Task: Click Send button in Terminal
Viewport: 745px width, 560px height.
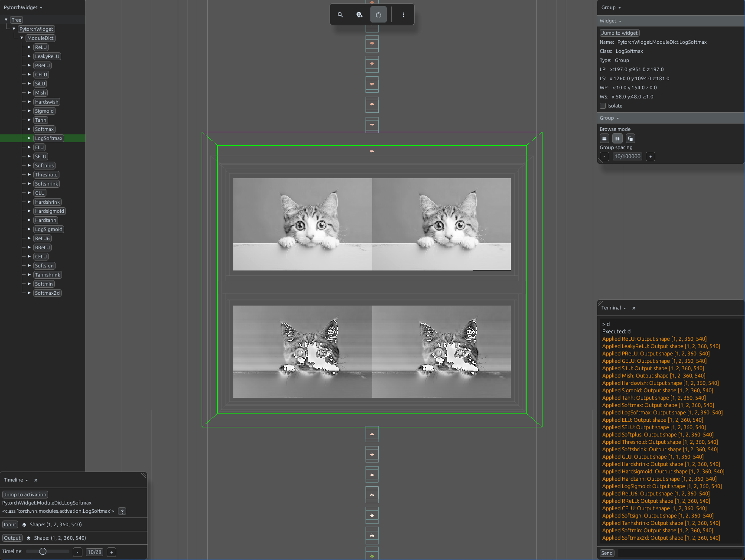Action: [607, 553]
